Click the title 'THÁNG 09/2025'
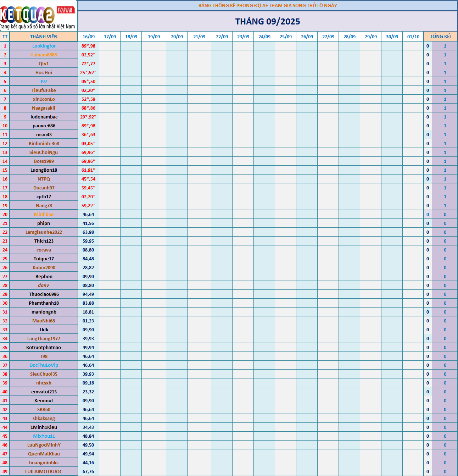The image size is (458, 476). (268, 21)
